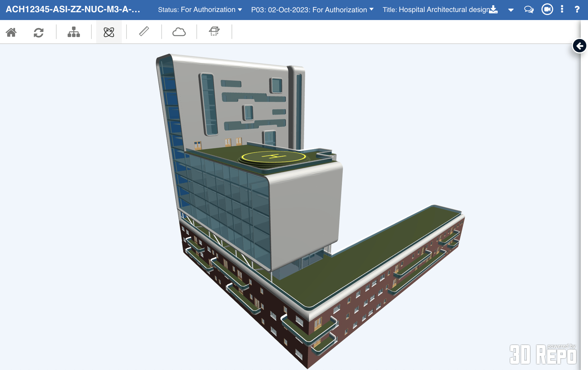Activate the section box clipping tool
The width and height of the screenshot is (588, 370).
pos(214,31)
